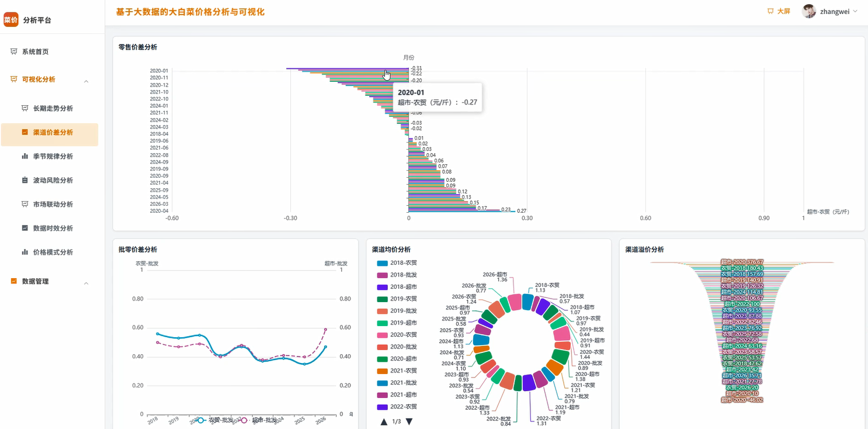
Task: Click the 波动风险分析 menu icon
Action: (x=25, y=180)
